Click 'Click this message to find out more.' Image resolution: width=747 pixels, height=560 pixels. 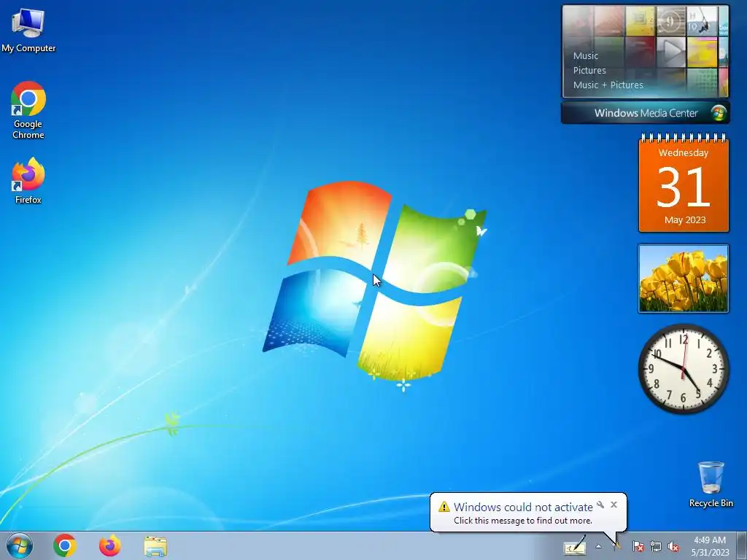tap(522, 521)
